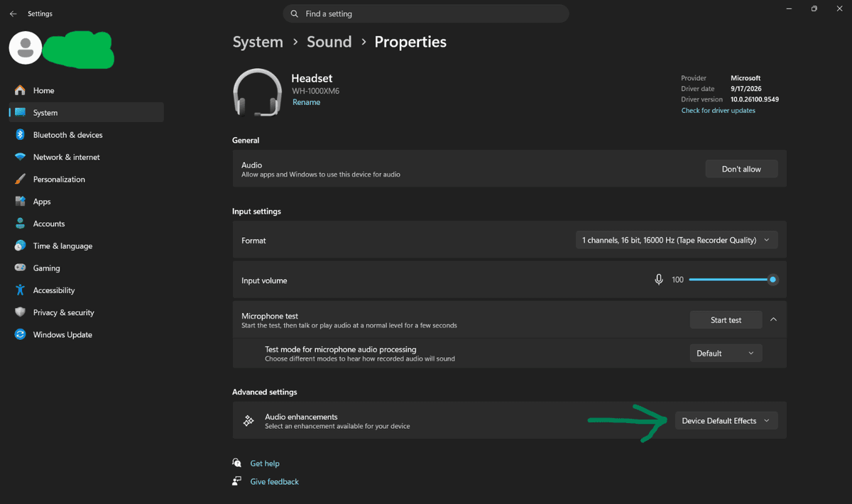Click the Time & language globe icon
Image resolution: width=852 pixels, height=504 pixels.
(20, 246)
